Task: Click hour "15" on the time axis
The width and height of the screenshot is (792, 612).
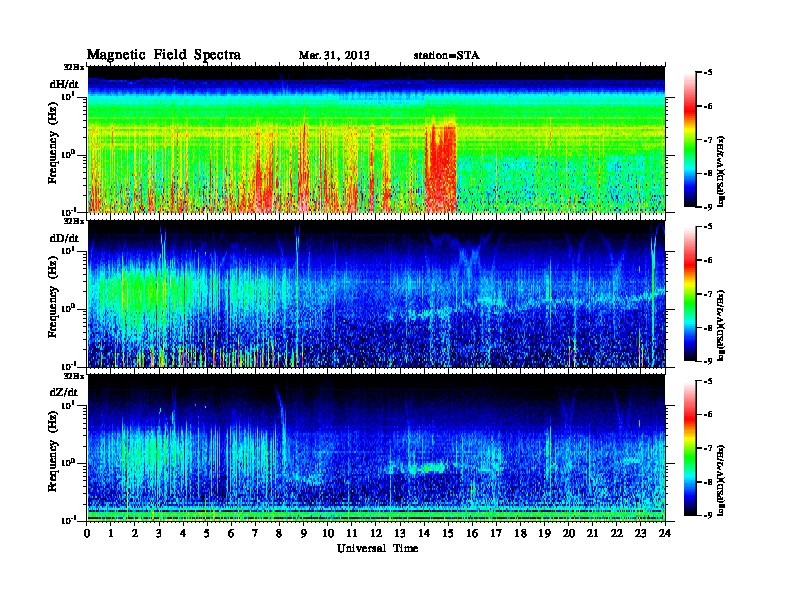Action: point(448,533)
